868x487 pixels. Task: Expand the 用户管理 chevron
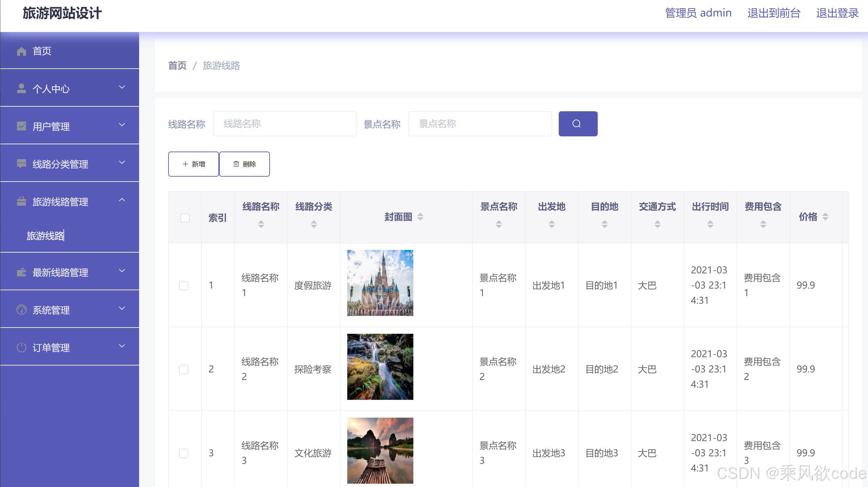[122, 125]
